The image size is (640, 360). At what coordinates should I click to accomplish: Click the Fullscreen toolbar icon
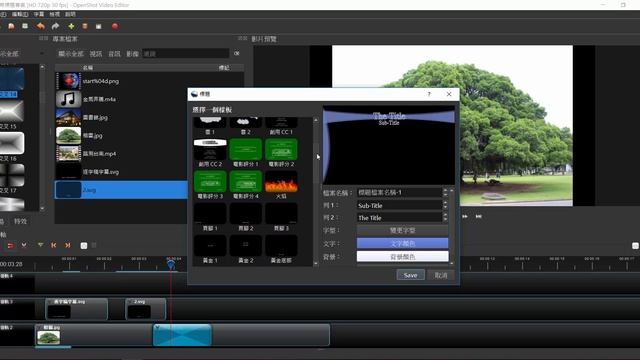tap(98, 26)
